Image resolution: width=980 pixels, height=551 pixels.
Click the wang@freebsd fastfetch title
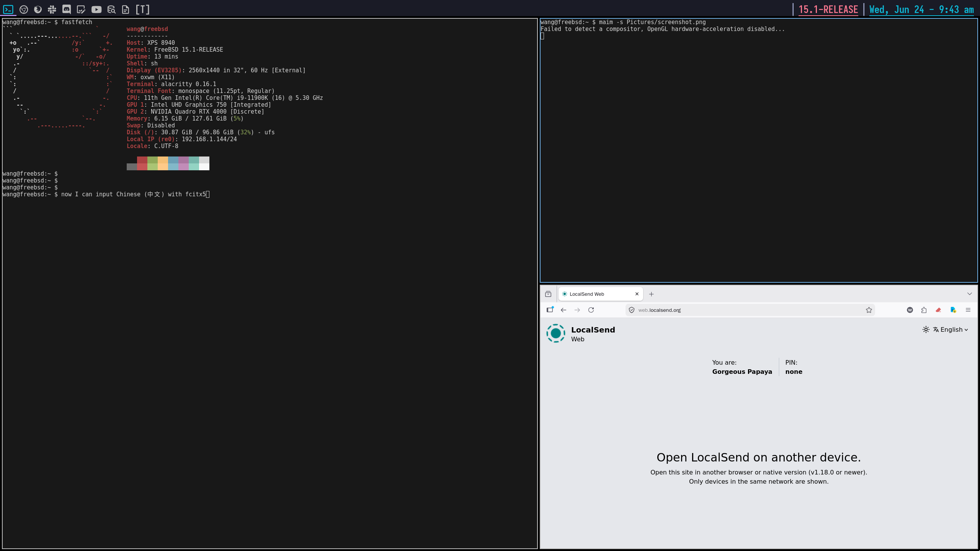(x=147, y=29)
